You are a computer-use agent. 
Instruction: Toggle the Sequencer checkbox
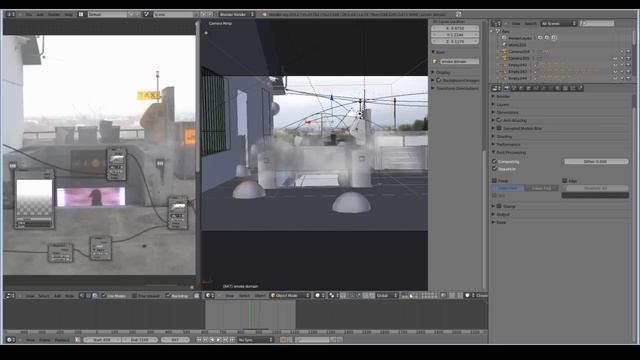tap(495, 169)
